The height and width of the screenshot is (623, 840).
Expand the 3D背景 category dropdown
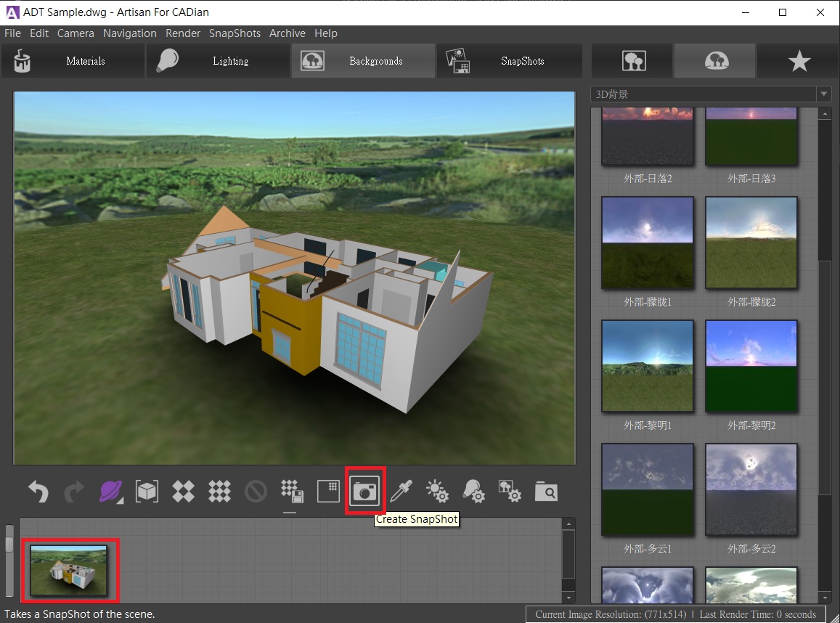pos(823,94)
